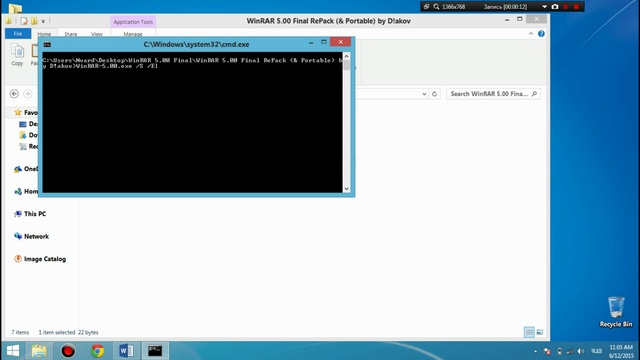Screen dimensions: 640x360
Task: Go back with Explorer Back arrow
Action: [14, 94]
